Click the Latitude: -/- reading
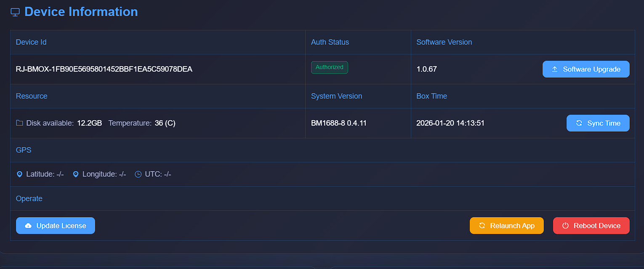 coord(45,174)
